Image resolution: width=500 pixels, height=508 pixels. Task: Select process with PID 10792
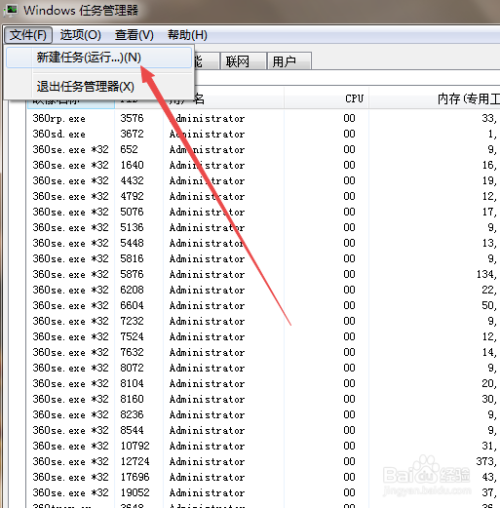click(x=263, y=446)
